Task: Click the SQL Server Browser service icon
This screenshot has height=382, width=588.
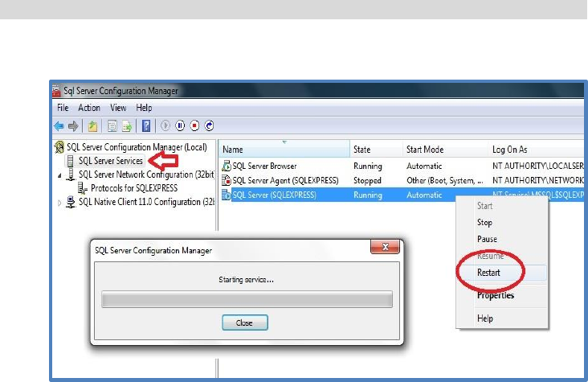Action: point(227,166)
